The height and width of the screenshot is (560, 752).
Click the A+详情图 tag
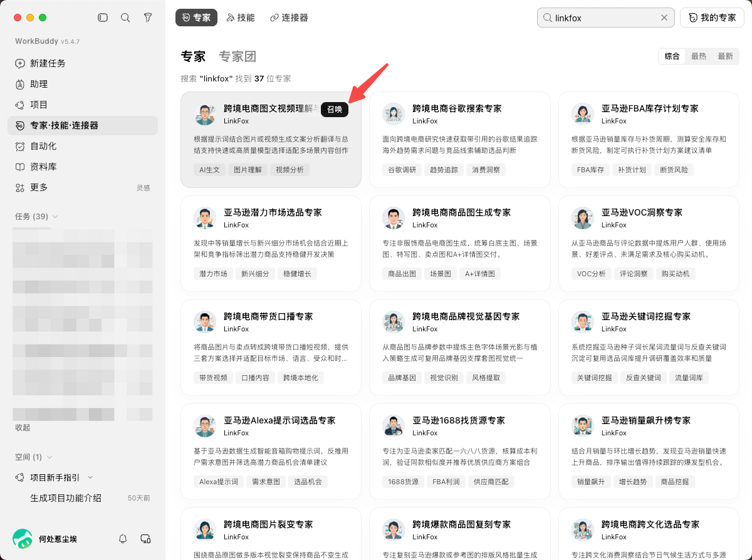[480, 274]
